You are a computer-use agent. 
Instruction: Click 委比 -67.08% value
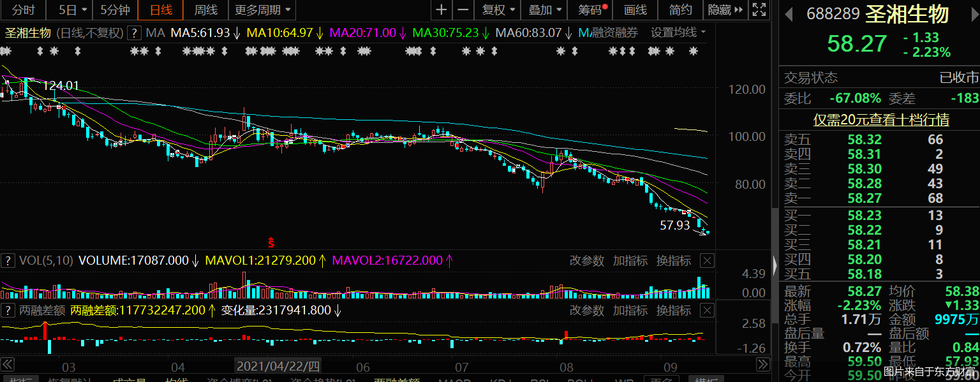[855, 98]
